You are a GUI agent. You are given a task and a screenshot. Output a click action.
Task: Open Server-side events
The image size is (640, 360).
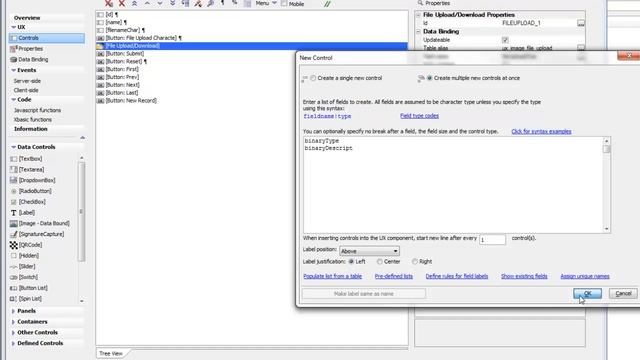pyautogui.click(x=27, y=81)
